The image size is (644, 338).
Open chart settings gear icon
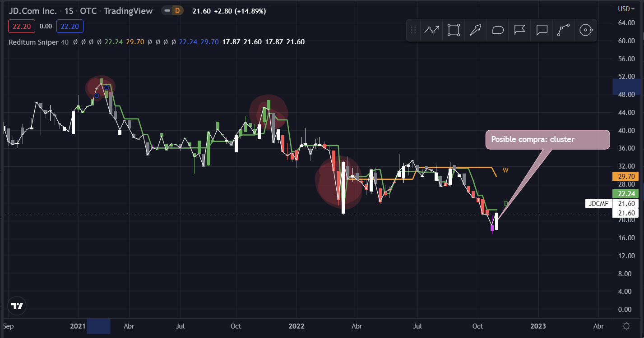coord(626,326)
